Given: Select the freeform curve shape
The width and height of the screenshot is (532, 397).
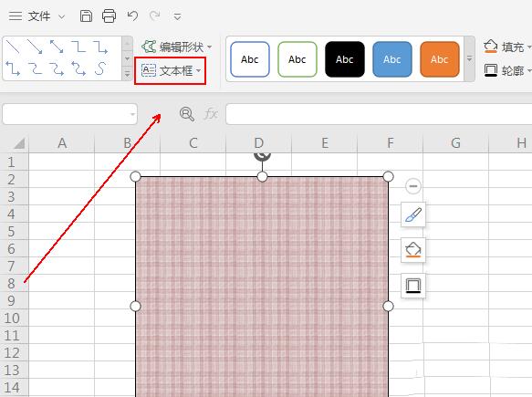Looking at the screenshot, I should pos(100,68).
